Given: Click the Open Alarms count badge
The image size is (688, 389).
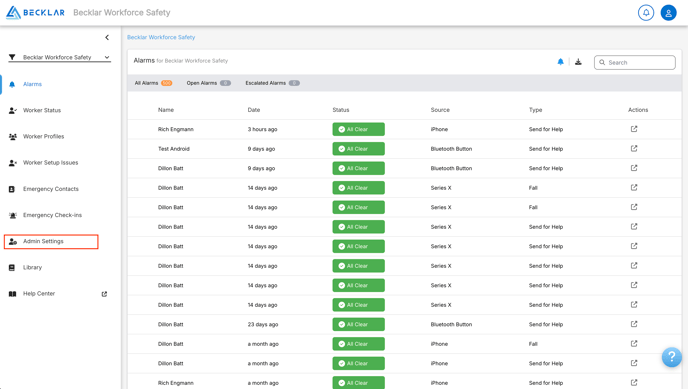Looking at the screenshot, I should [226, 83].
